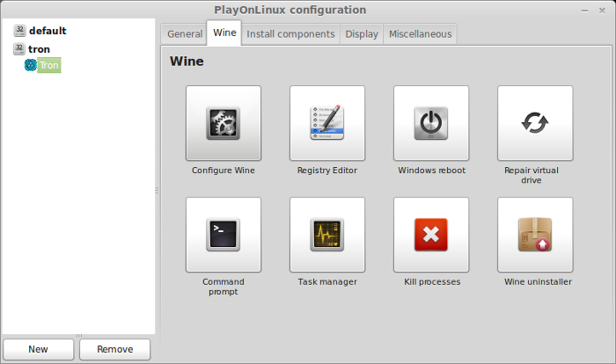Click the New button
Viewport: 616px width, 364px height.
[38, 349]
